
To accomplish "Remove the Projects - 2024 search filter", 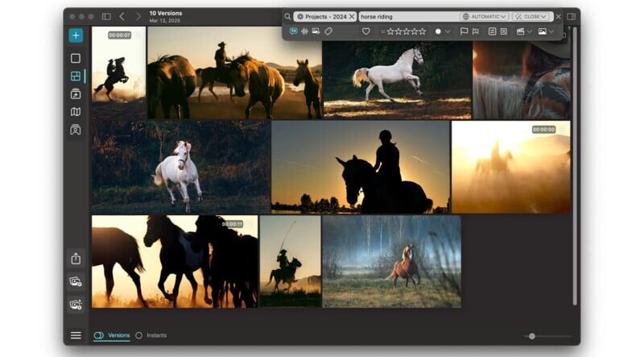I will pos(352,16).
